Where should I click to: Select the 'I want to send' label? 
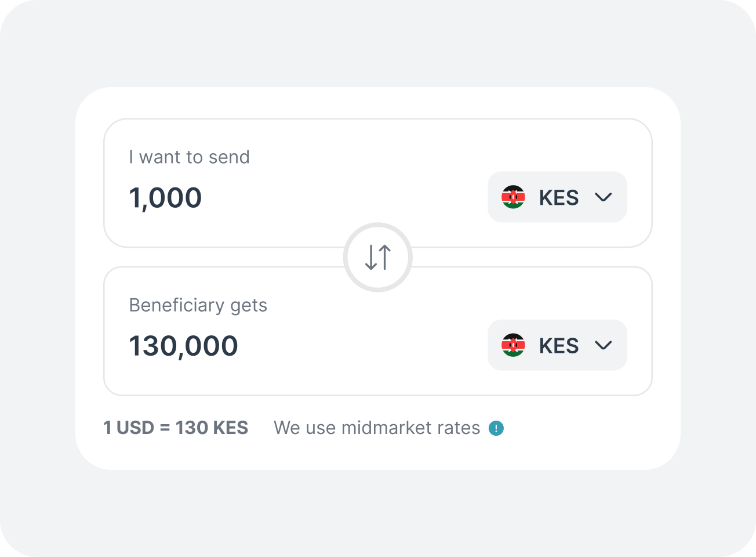click(190, 157)
